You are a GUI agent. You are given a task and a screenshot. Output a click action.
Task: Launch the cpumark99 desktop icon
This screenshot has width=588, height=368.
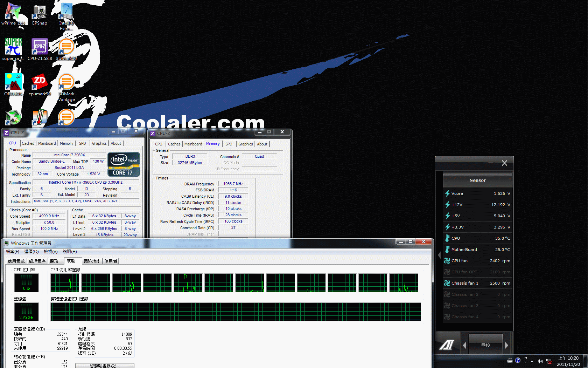coord(40,84)
